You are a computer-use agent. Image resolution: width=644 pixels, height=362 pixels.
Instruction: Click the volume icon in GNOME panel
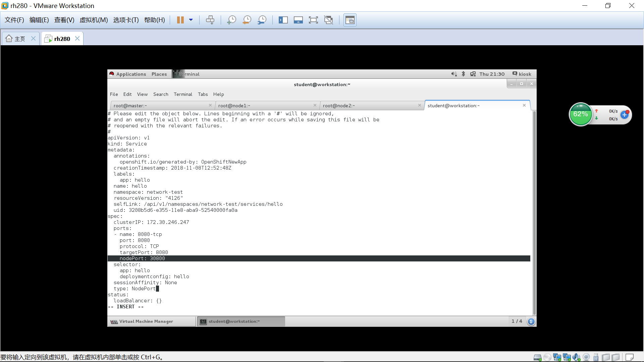coord(454,74)
